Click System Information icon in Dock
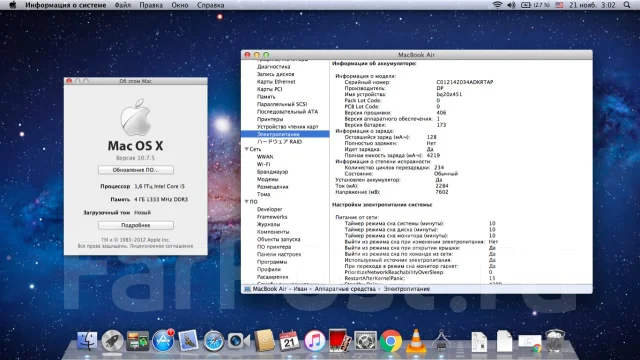Image resolution: width=640 pixels, height=360 pixels. click(x=441, y=341)
